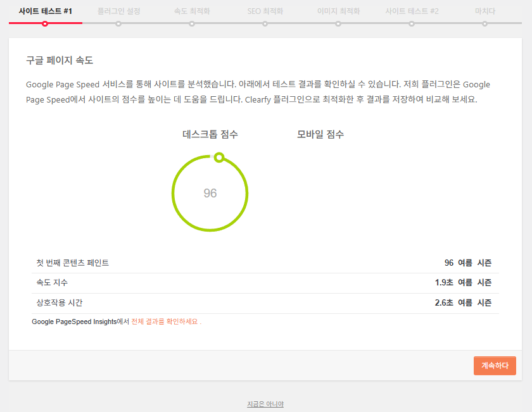
Task: Click the 이미지 최적화 step marker circle
Action: (x=339, y=23)
